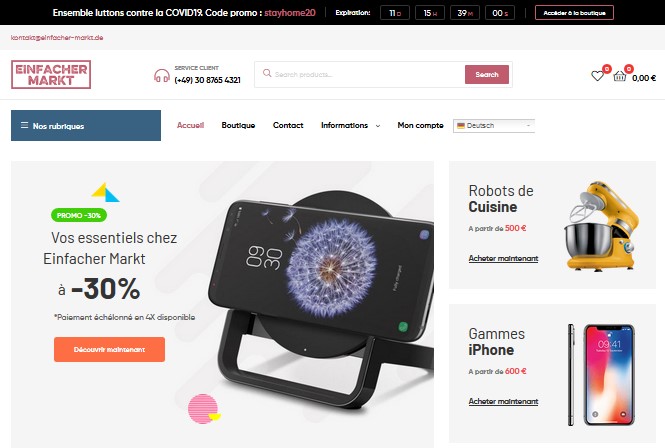Open the shopping basket icon
665x448 pixels.
tap(620, 76)
